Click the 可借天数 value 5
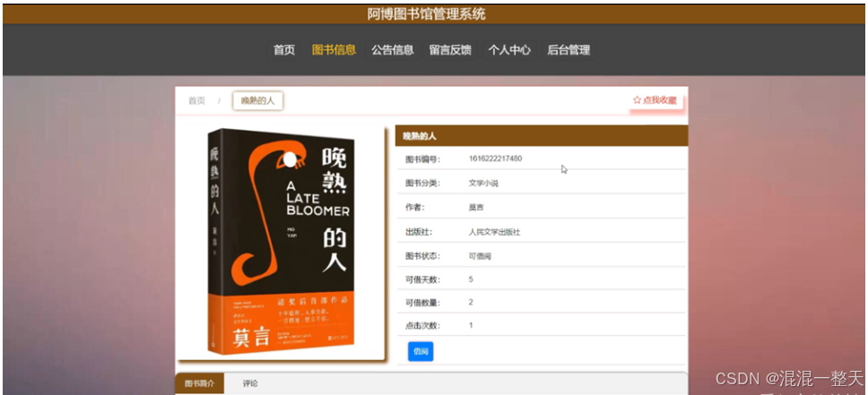 click(x=471, y=279)
